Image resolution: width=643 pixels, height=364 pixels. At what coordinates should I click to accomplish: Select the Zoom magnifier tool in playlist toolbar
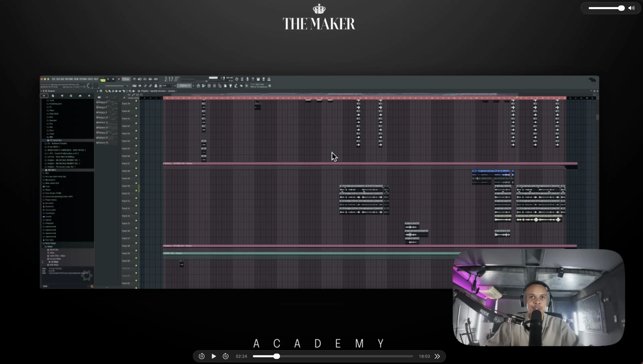tap(130, 91)
